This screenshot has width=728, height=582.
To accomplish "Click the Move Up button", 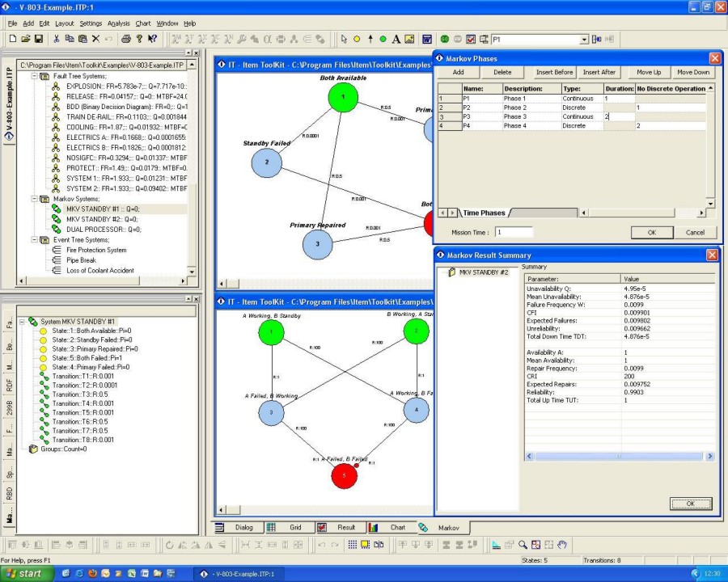I will (649, 72).
